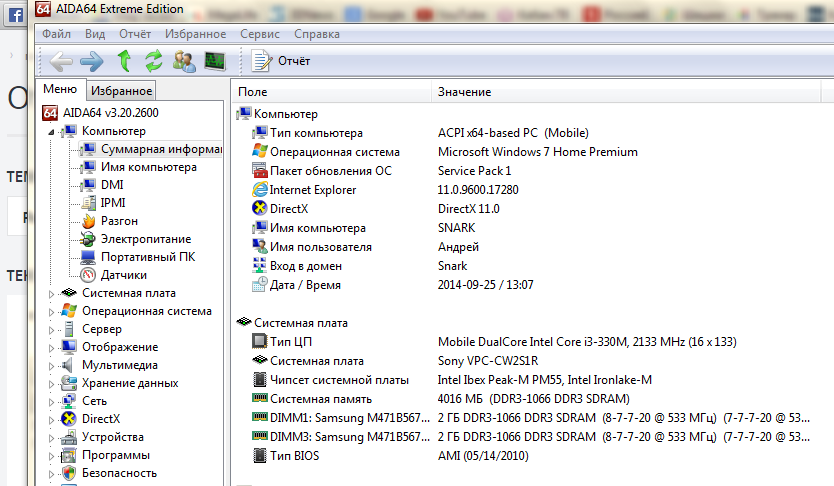Click the Forward navigation arrow icon
Screen dimensions: 834x486
(92, 61)
